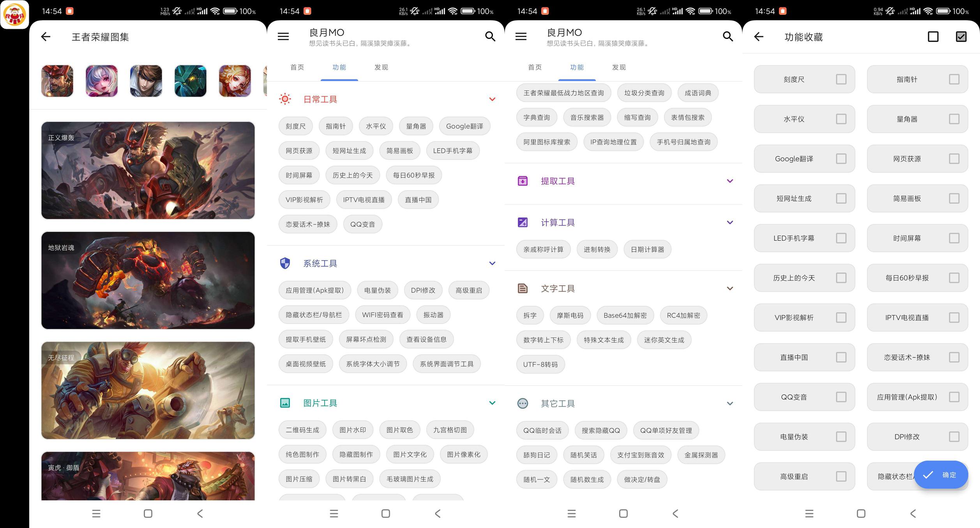The width and height of the screenshot is (980, 528).
Task: Open hamburger menu beside 日常工具 screen
Action: tap(283, 37)
